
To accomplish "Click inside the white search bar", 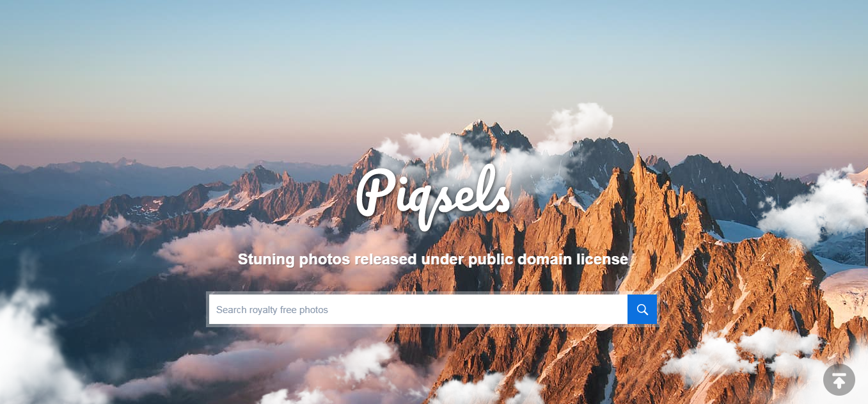I will pos(418,310).
